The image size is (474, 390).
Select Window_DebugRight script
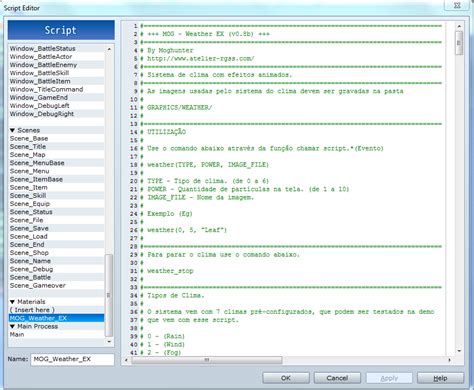point(57,114)
